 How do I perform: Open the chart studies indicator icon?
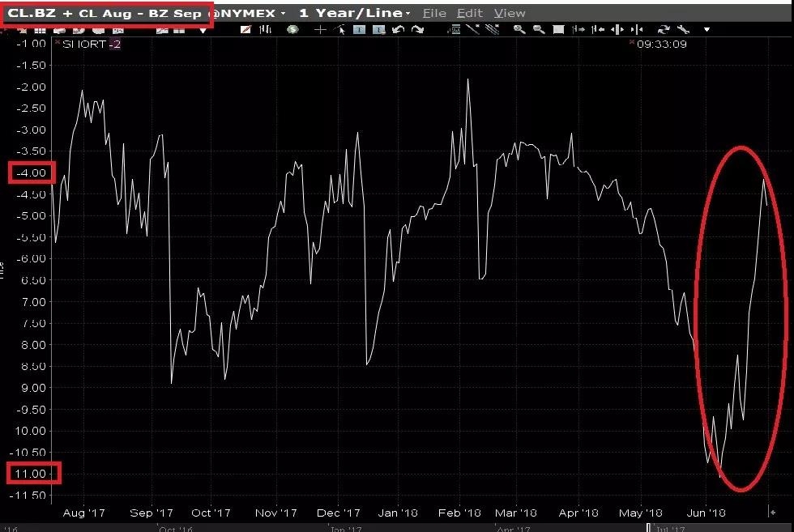coord(454,29)
